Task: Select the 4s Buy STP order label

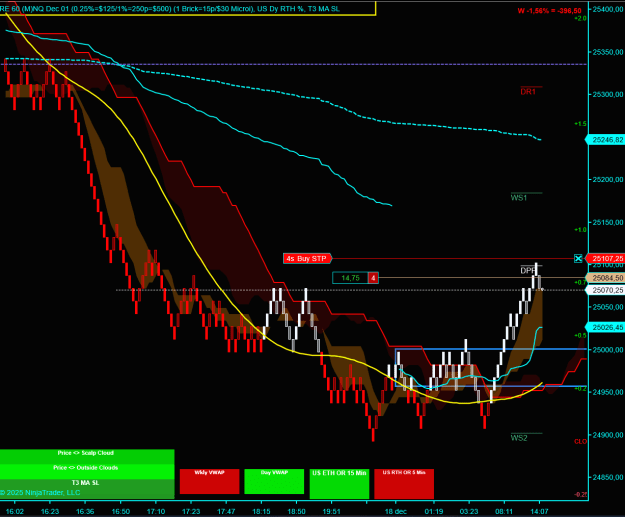Action: 307,258
